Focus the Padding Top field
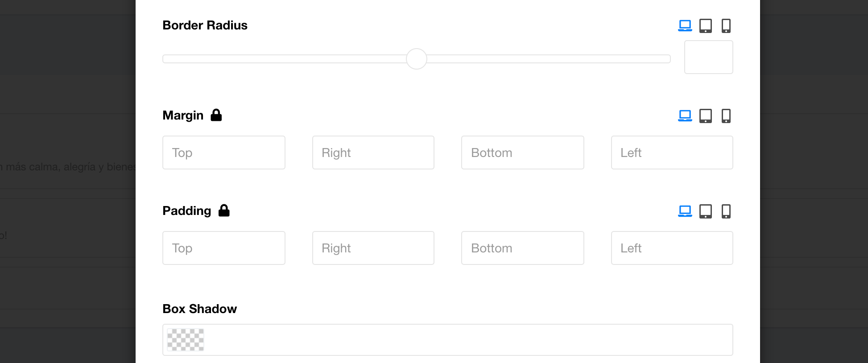 point(223,248)
